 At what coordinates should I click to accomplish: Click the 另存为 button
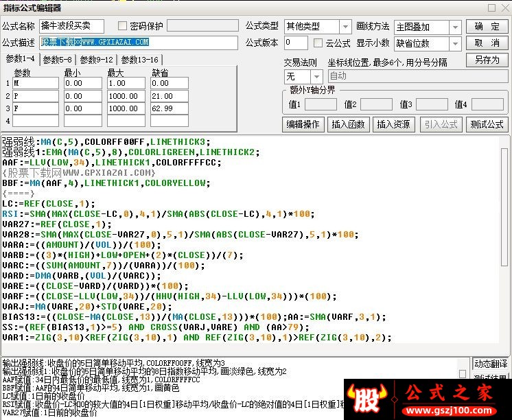pyautogui.click(x=487, y=60)
